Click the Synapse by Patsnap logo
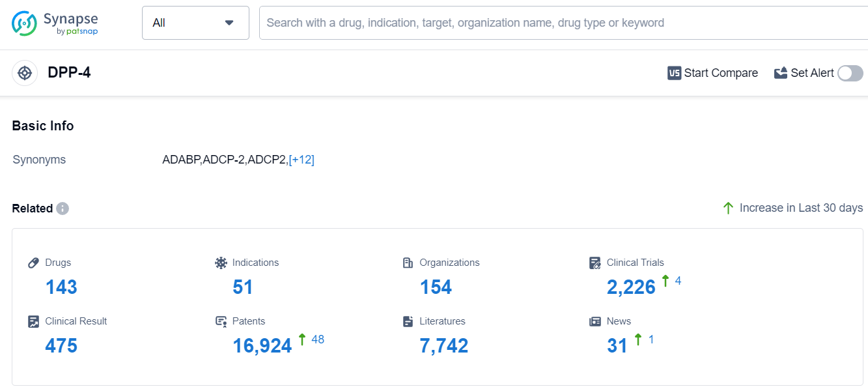This screenshot has width=868, height=389. 55,23
